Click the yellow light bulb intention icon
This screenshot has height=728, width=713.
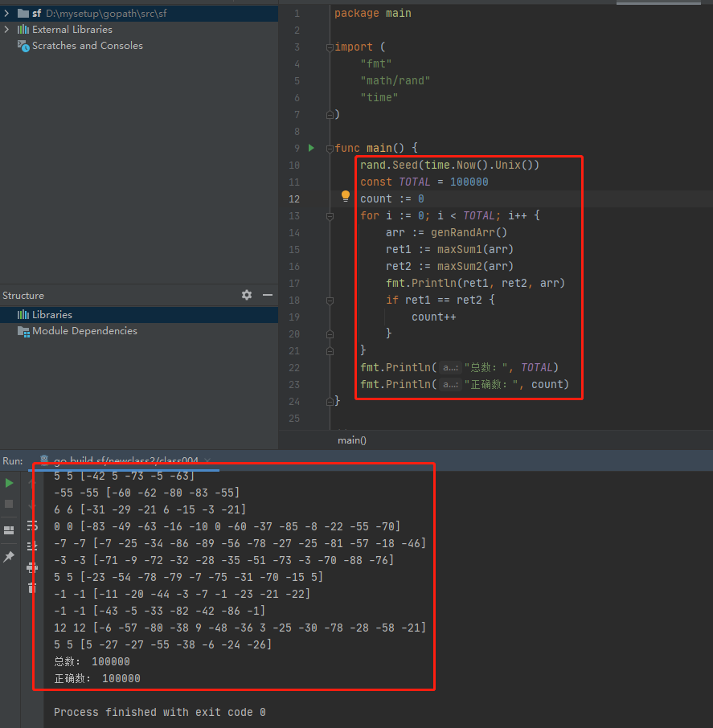click(x=346, y=196)
